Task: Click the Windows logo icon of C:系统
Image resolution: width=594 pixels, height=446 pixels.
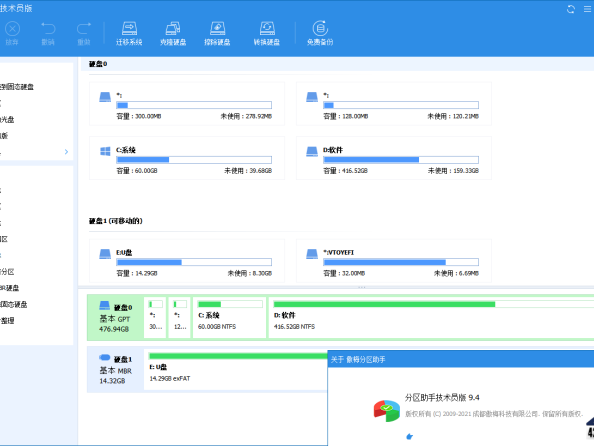Action: coord(105,152)
